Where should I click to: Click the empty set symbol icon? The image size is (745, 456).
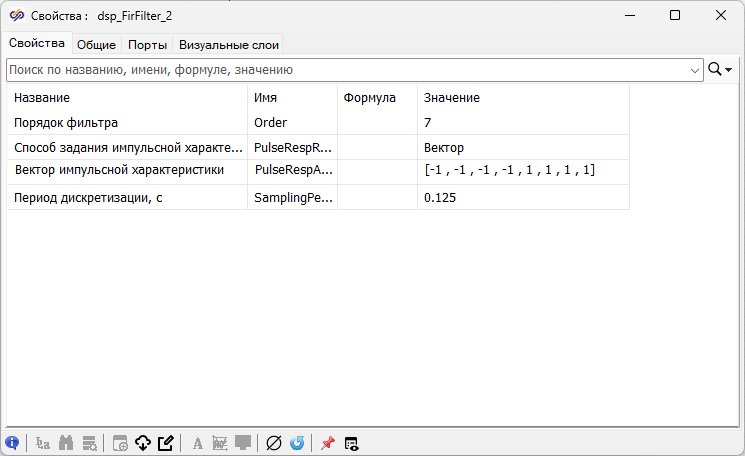click(274, 443)
